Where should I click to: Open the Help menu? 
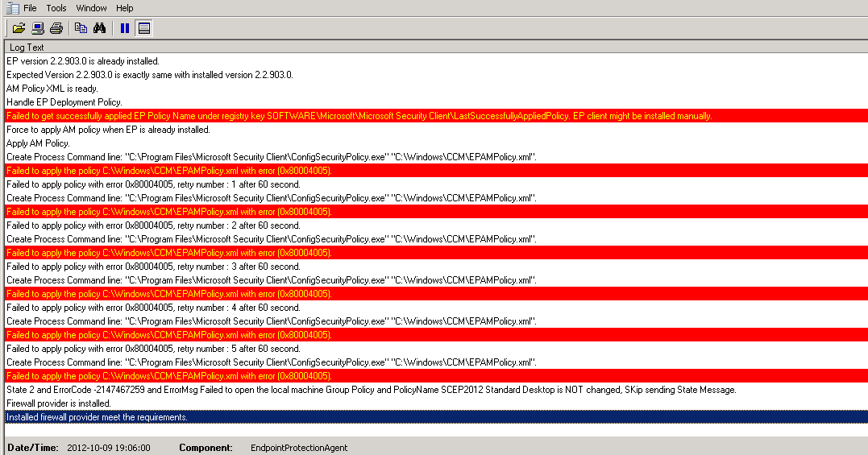point(125,8)
